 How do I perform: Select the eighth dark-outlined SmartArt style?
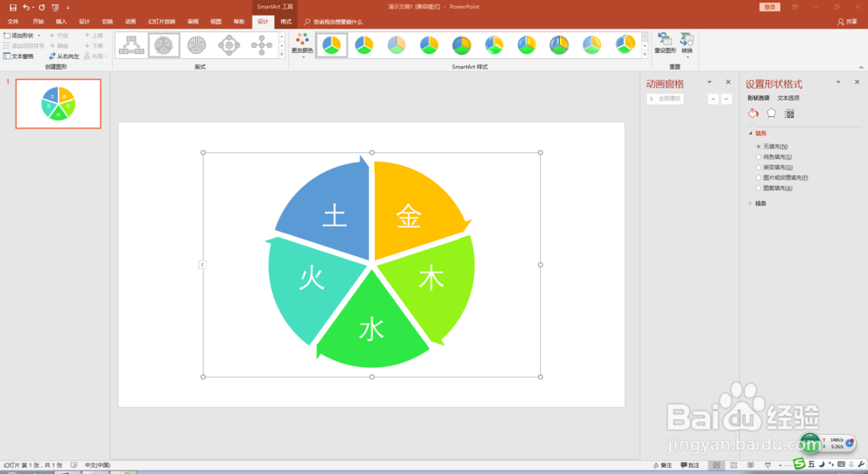coord(559,45)
